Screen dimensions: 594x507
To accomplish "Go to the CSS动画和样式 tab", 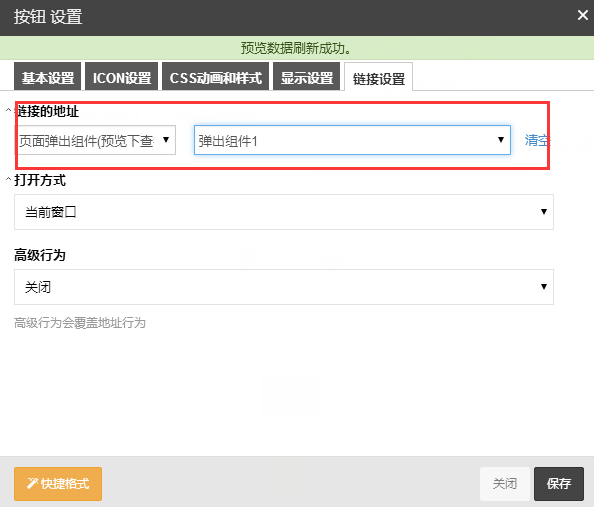I will point(215,77).
